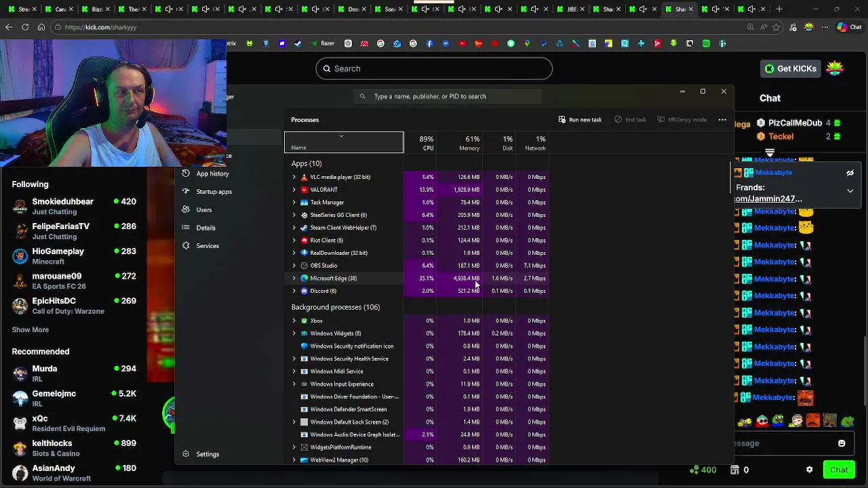The width and height of the screenshot is (868, 488).
Task: Expand Discord process group
Action: pyautogui.click(x=294, y=291)
